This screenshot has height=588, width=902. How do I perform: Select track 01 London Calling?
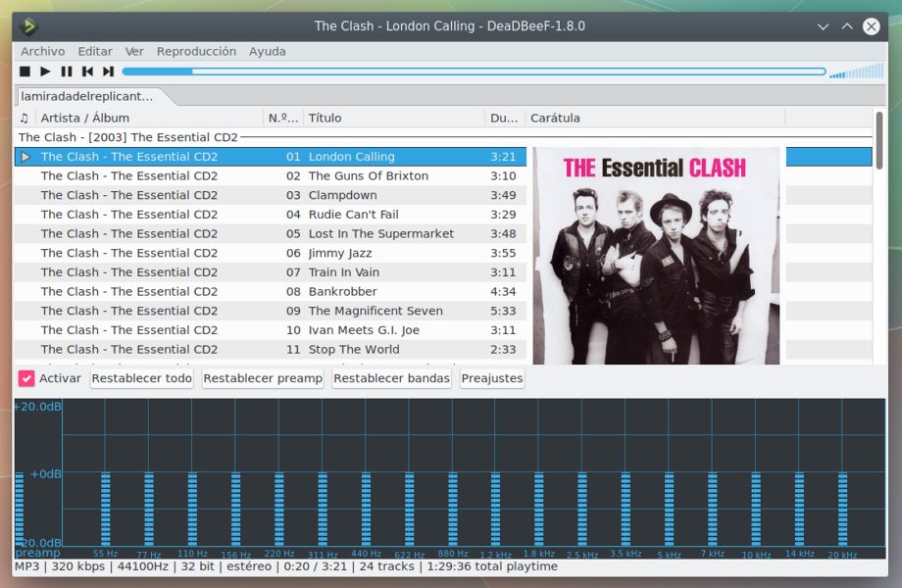tap(271, 157)
